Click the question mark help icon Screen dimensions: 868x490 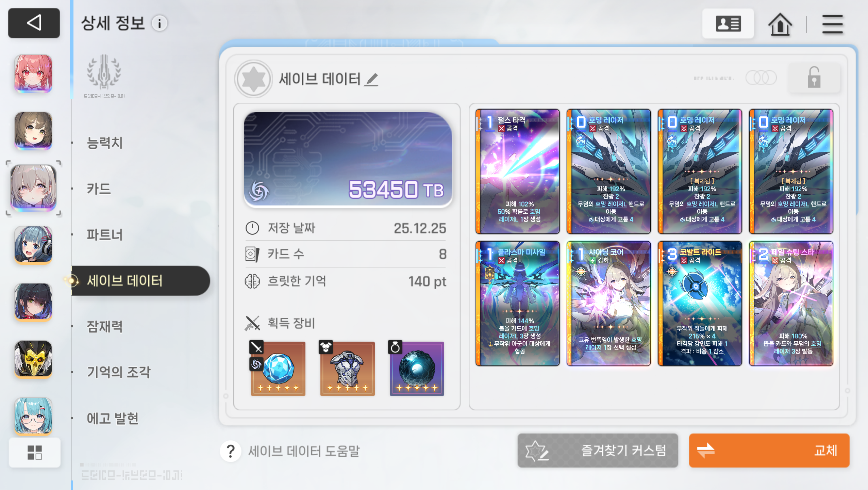click(x=231, y=451)
